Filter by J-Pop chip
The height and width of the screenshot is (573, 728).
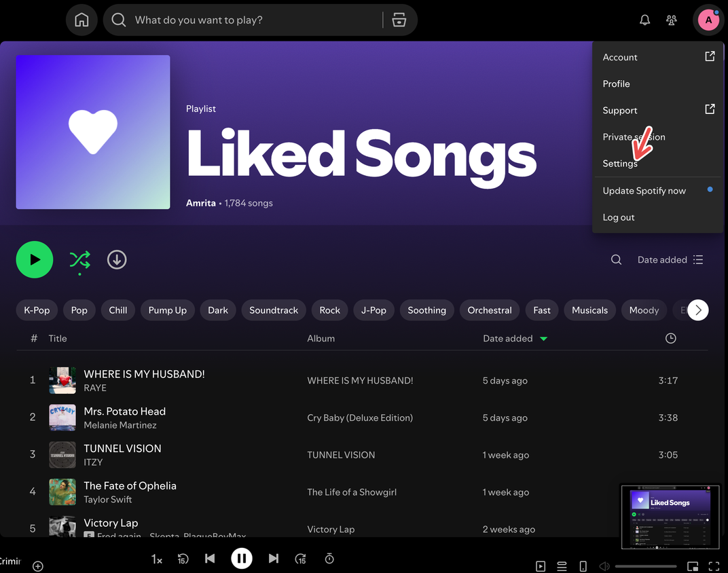[x=374, y=310]
